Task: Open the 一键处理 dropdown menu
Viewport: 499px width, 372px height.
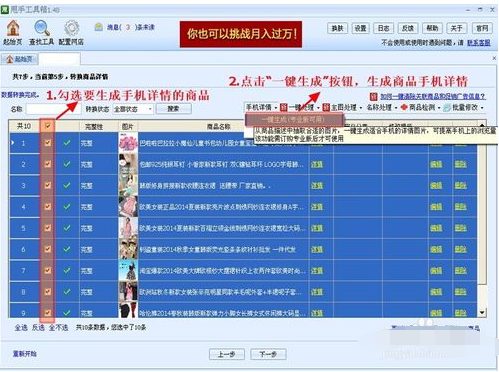Action: [x=300, y=107]
